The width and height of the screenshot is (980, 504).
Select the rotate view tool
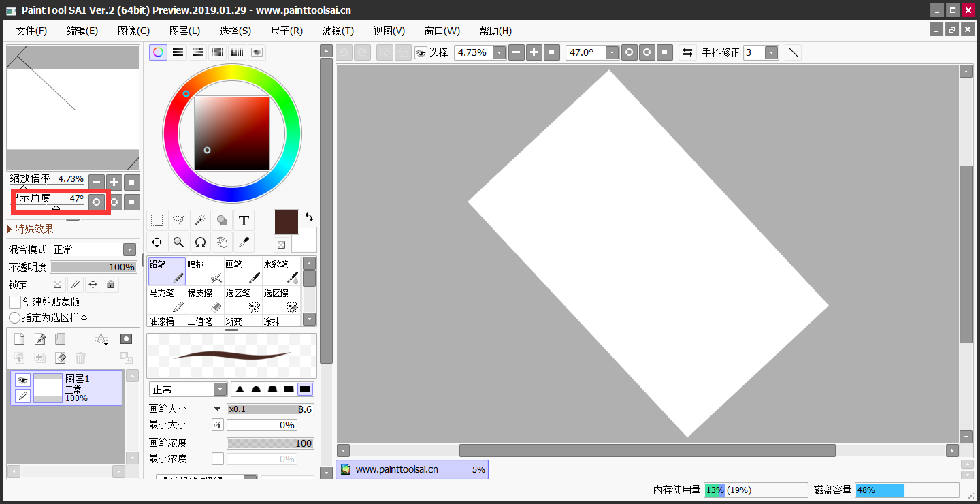pos(200,242)
